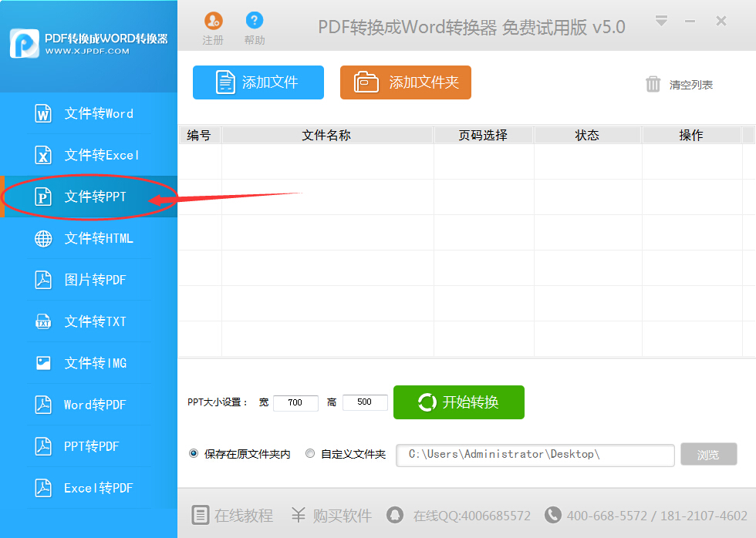Click the refresh icon on 开始转换
Screen dimensions: 756x538
tap(427, 402)
